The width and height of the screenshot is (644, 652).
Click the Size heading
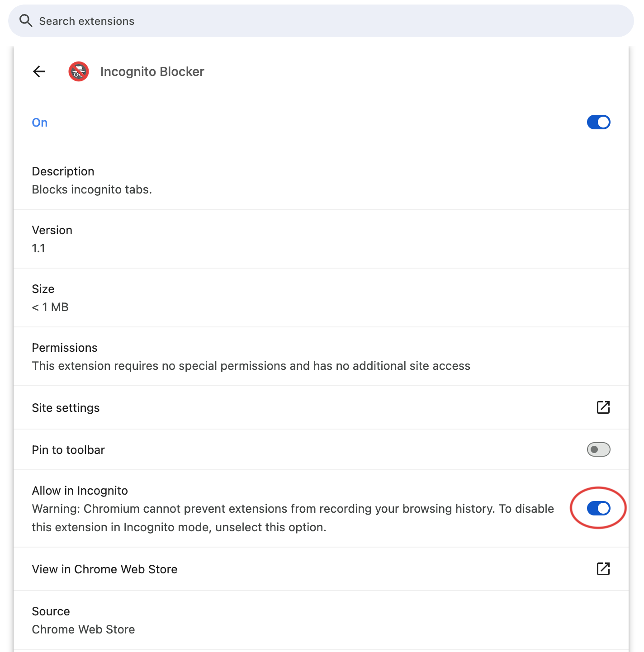pos(43,289)
